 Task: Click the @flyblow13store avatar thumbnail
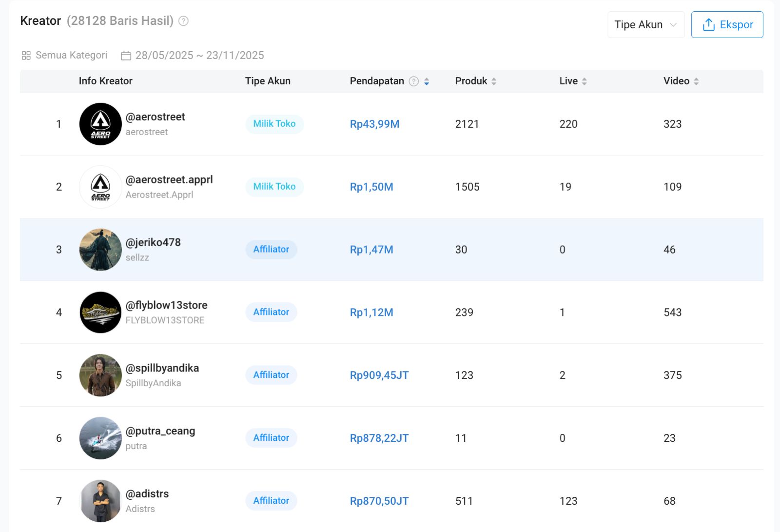pos(100,313)
